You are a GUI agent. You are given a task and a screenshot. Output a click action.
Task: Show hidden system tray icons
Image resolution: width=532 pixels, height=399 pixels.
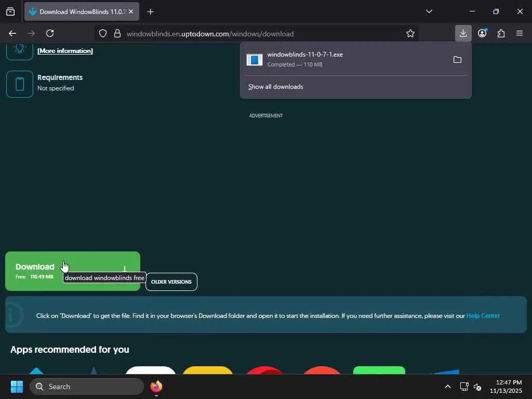pyautogui.click(x=448, y=387)
